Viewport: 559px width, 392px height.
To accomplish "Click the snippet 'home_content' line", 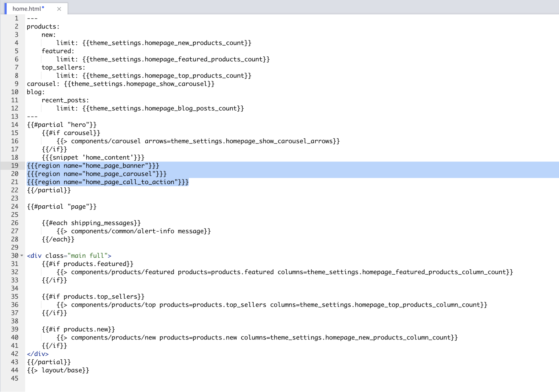I will (93, 158).
